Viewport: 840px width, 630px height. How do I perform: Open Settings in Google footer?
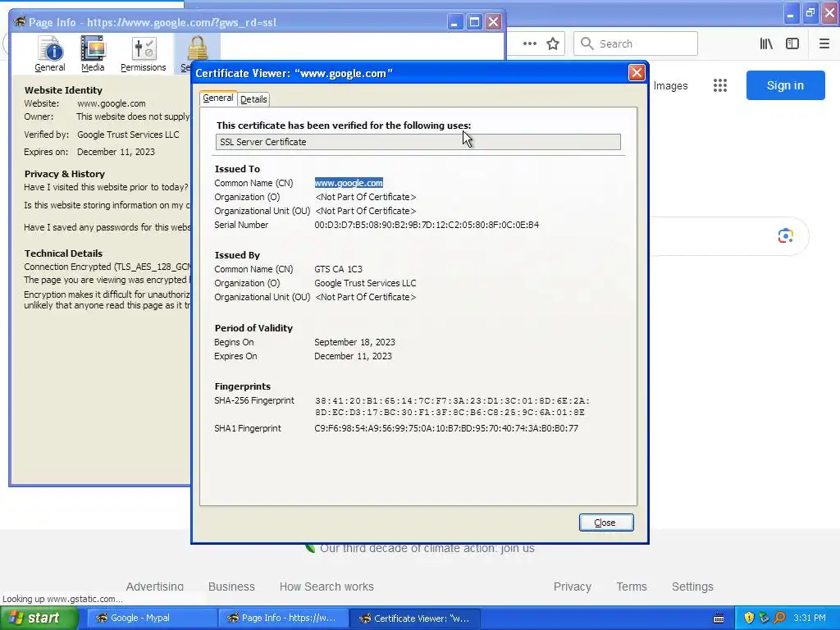click(x=692, y=587)
